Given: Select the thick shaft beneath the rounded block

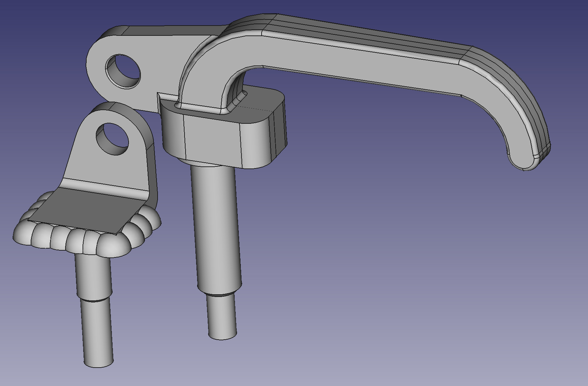Looking at the screenshot, I should [x=216, y=228].
